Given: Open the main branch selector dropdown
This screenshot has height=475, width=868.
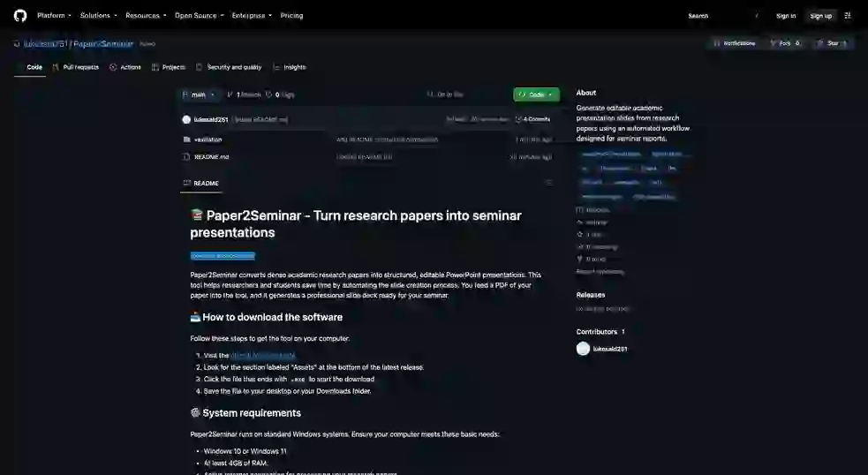Looking at the screenshot, I should pos(200,94).
